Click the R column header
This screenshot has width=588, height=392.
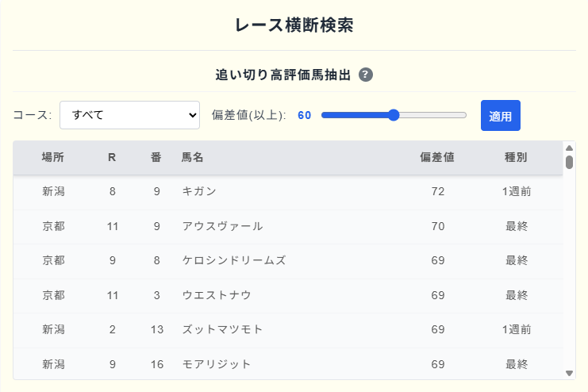112,157
